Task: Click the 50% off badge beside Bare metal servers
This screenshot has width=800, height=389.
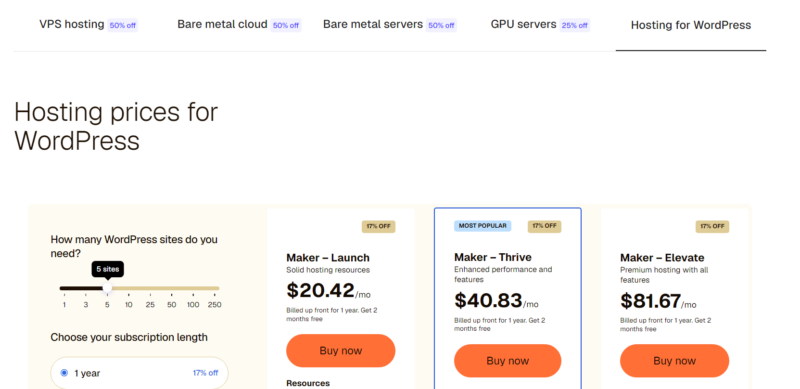Action: click(x=441, y=26)
